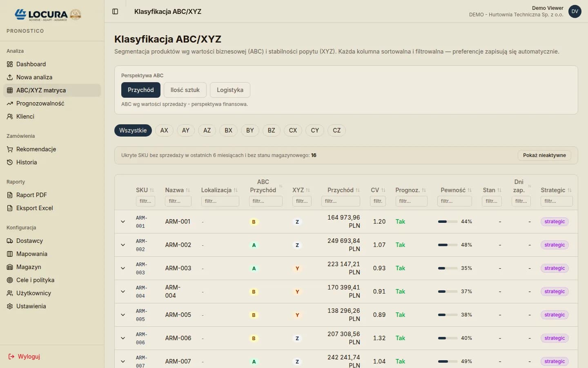
Task: Click the Nowa analiza upload icon
Action: point(10,77)
